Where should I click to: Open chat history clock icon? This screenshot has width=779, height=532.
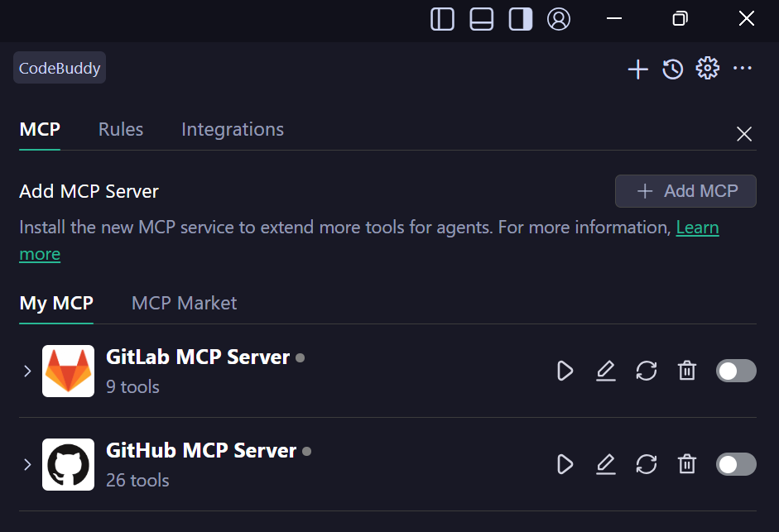coord(672,69)
